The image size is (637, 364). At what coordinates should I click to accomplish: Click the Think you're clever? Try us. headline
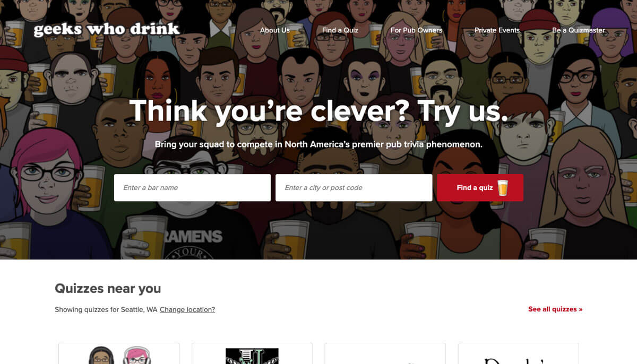click(x=318, y=111)
